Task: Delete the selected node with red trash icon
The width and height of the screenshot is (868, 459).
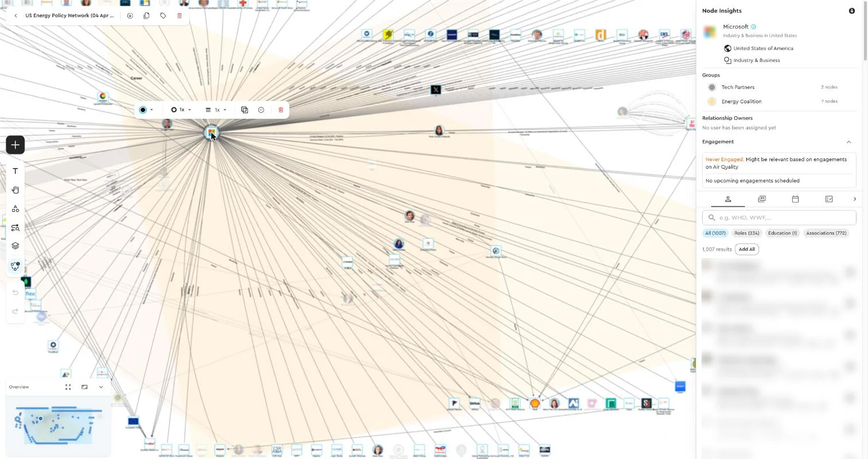Action: point(281,110)
